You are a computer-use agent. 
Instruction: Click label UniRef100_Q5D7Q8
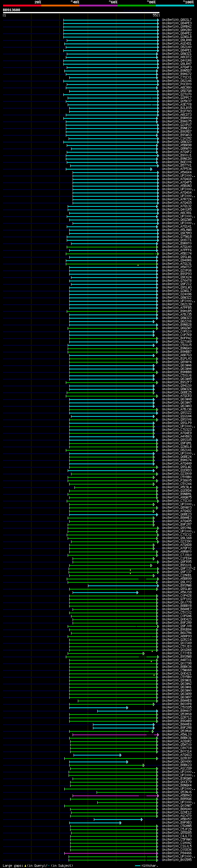coord(177,91)
